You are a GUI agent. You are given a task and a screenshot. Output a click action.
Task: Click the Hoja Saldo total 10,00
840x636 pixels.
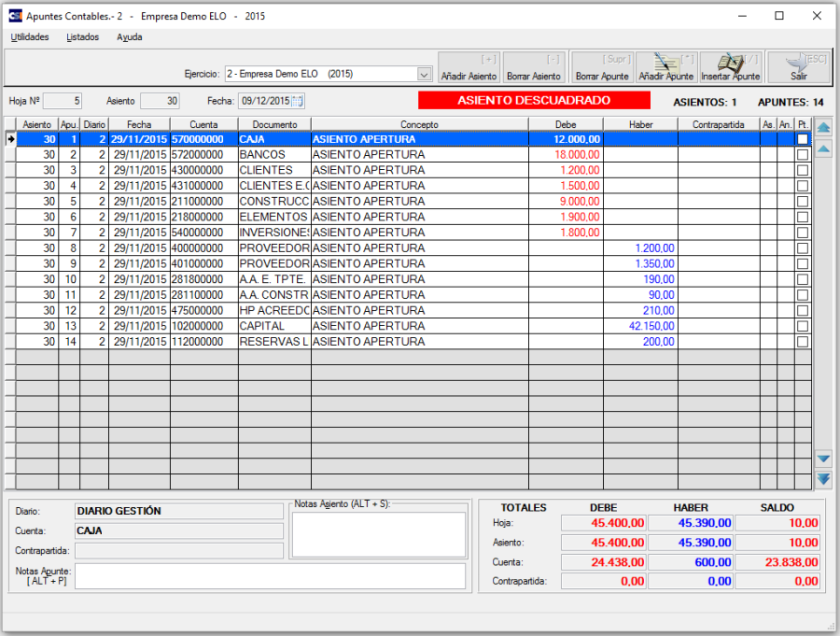(777, 523)
